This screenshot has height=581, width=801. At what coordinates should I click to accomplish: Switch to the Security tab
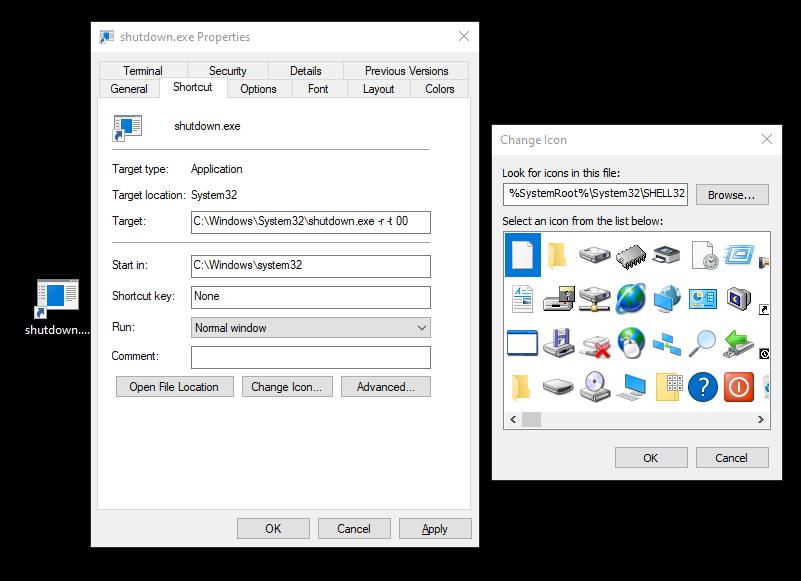[x=227, y=71]
